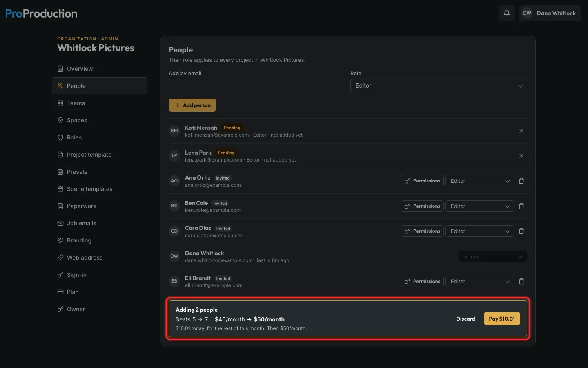This screenshot has width=588, height=368.
Task: Delete Ben Cole with trash icon
Action: click(x=521, y=206)
